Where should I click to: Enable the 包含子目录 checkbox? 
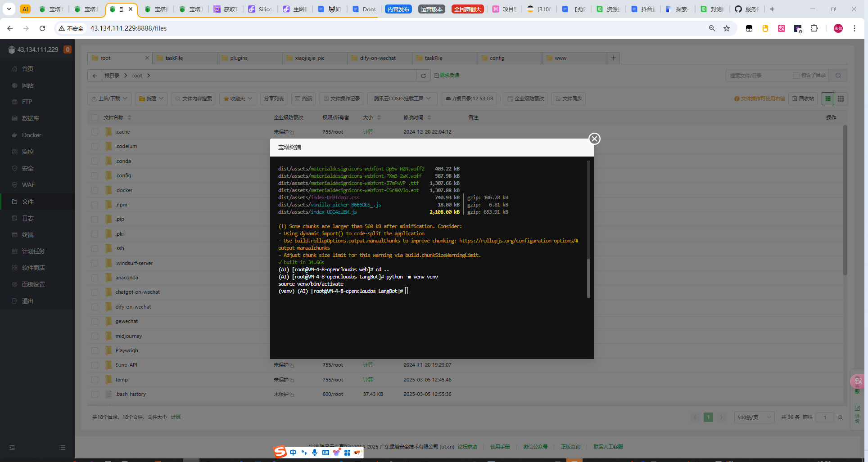796,76
